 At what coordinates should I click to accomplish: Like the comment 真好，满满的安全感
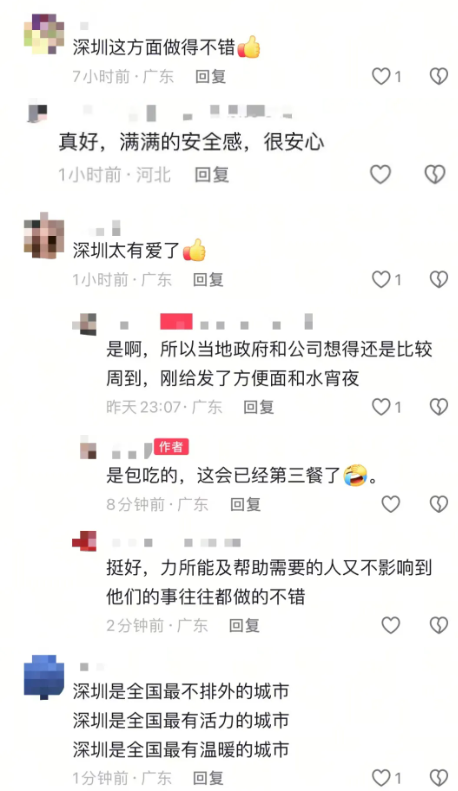(x=381, y=175)
